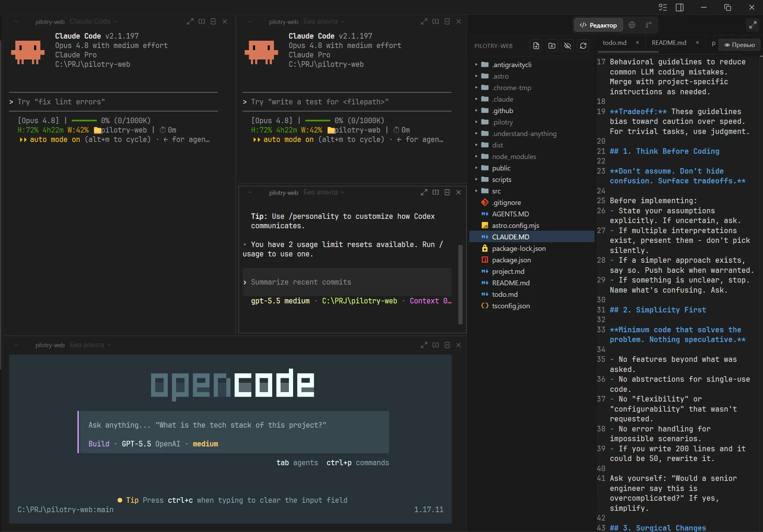Open the browser globe view
The width and height of the screenshot is (763, 532).
(632, 25)
